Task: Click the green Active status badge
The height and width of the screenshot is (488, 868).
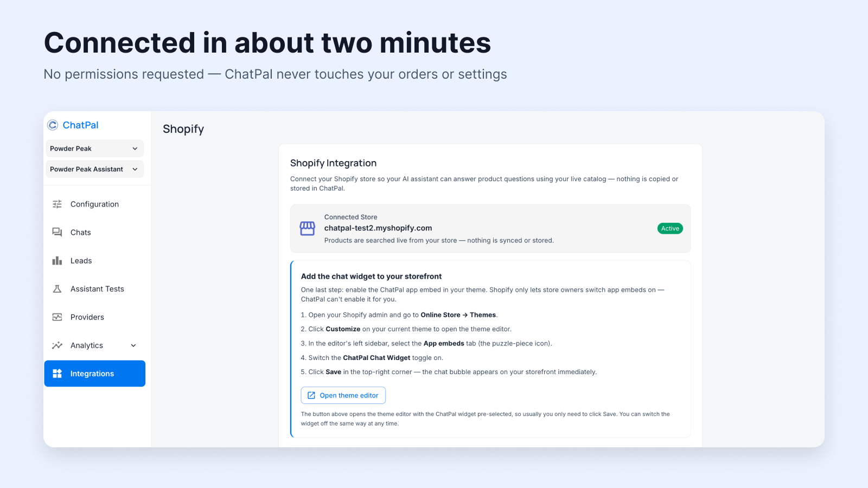Action: pyautogui.click(x=670, y=228)
